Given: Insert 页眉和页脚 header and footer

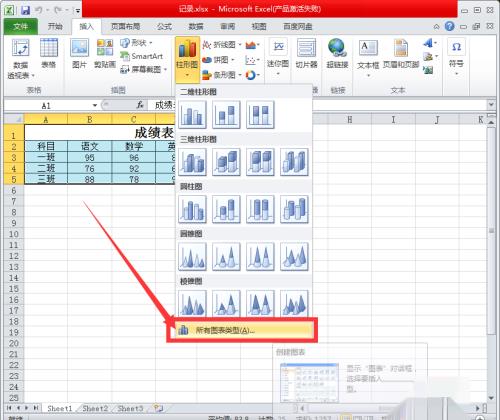Looking at the screenshot, I should [401, 53].
